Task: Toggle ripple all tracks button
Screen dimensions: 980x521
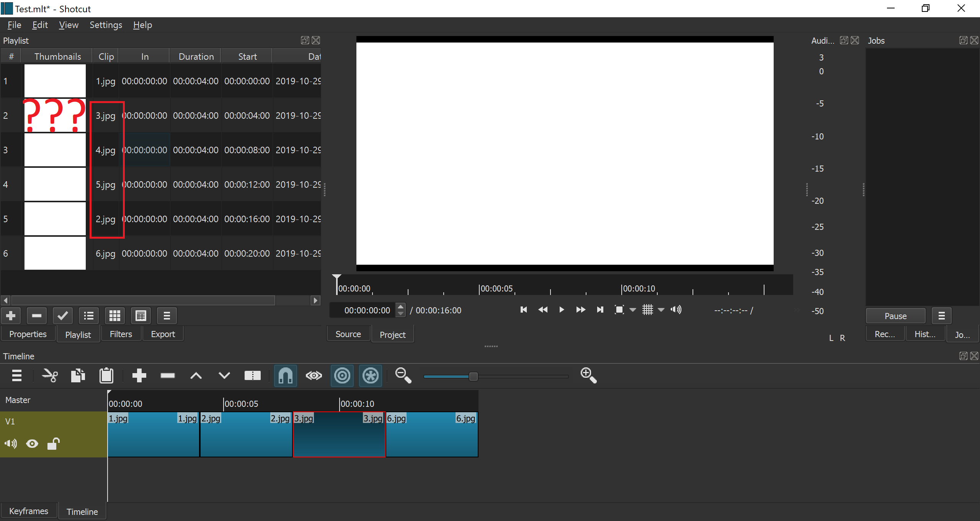Action: pos(371,376)
